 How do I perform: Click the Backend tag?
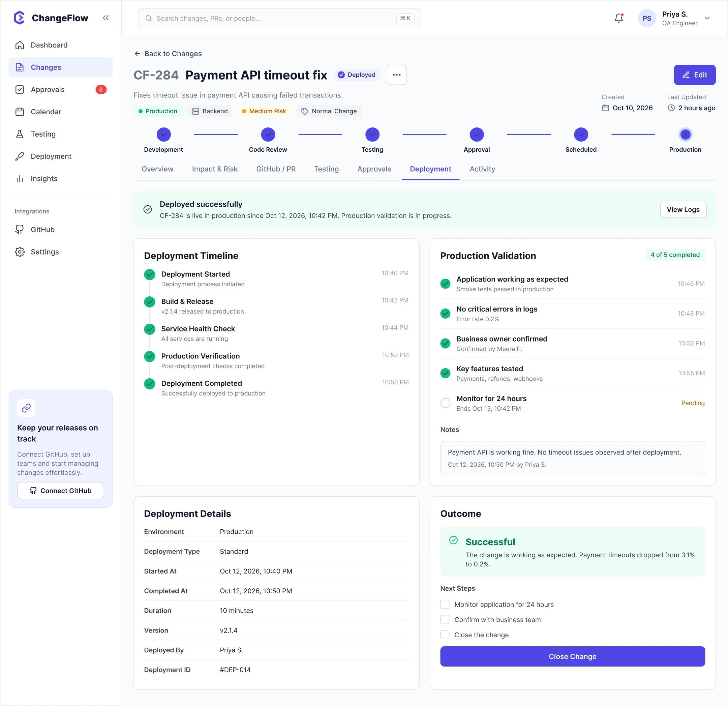(210, 111)
